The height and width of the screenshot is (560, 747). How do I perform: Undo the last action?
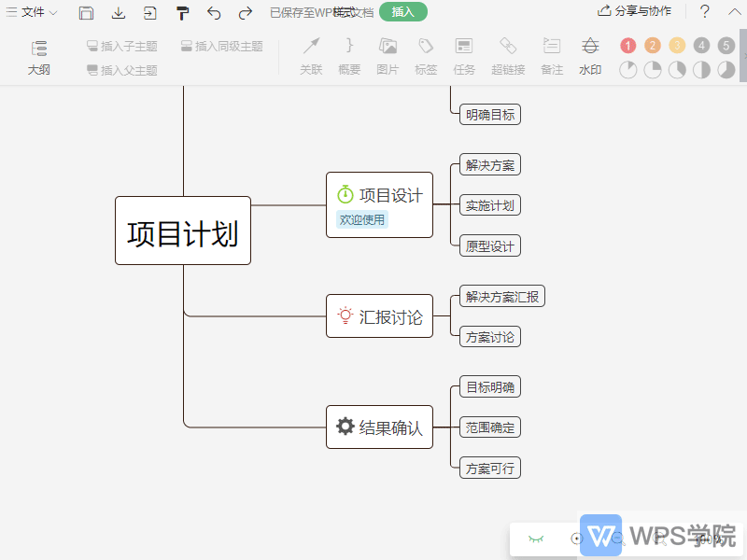pos(214,13)
